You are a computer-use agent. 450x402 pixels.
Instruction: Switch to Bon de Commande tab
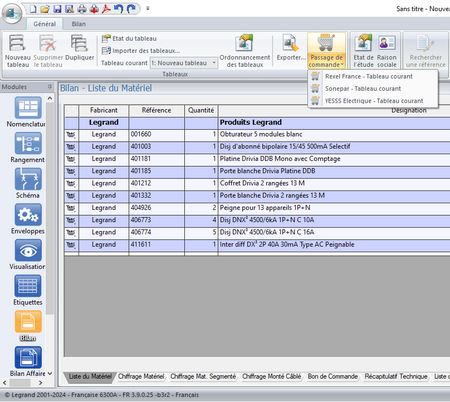click(333, 377)
